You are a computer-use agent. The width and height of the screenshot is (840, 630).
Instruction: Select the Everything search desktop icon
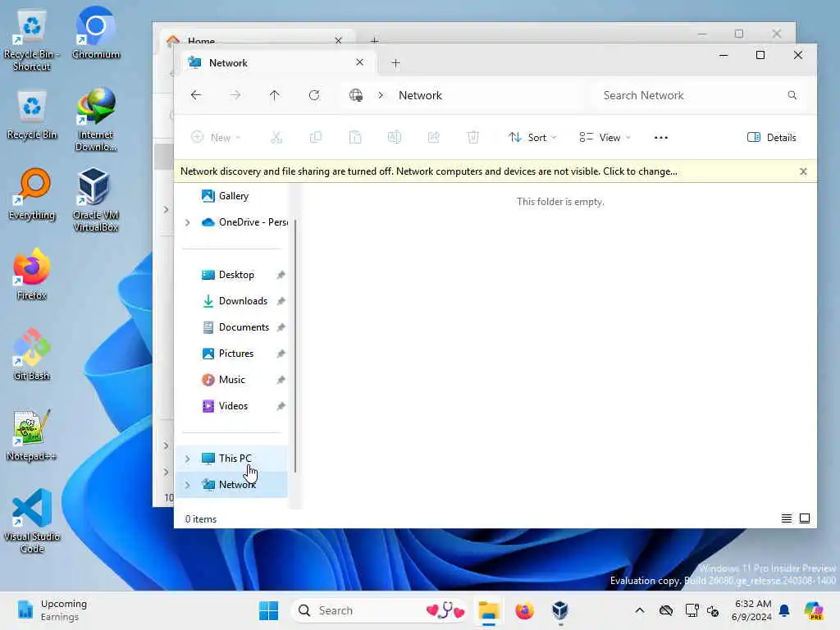[32, 195]
